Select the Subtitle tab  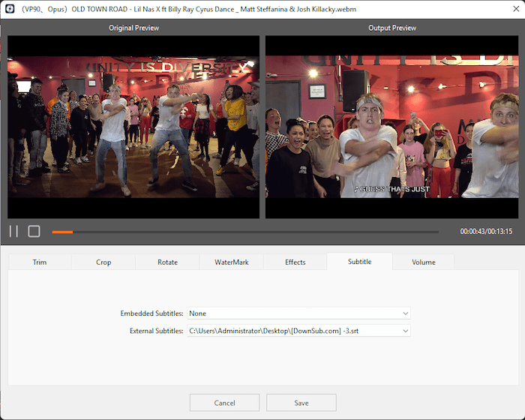(359, 261)
